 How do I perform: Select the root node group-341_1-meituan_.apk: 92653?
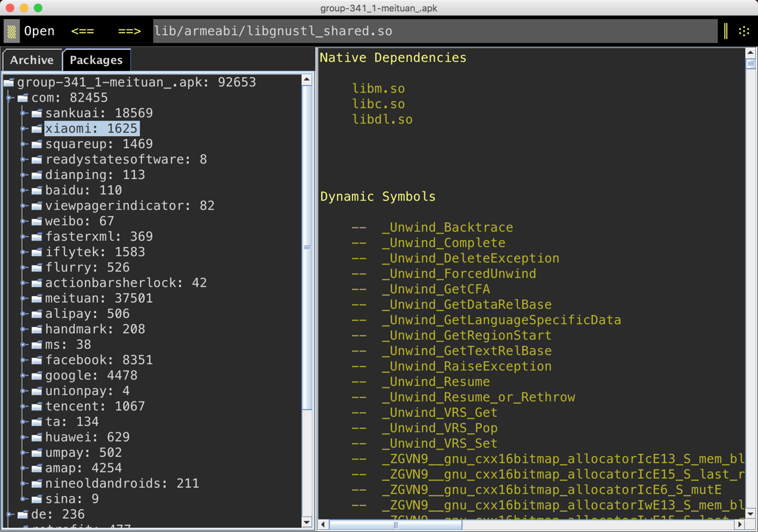point(136,82)
